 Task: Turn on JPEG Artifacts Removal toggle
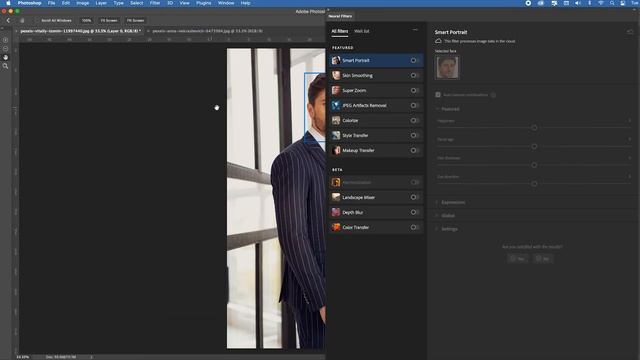[415, 105]
